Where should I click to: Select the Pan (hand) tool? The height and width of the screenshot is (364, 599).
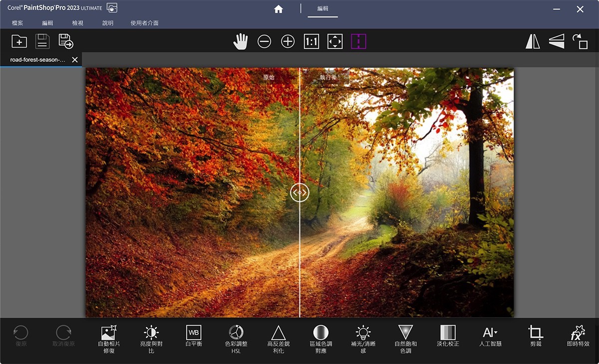click(x=240, y=41)
